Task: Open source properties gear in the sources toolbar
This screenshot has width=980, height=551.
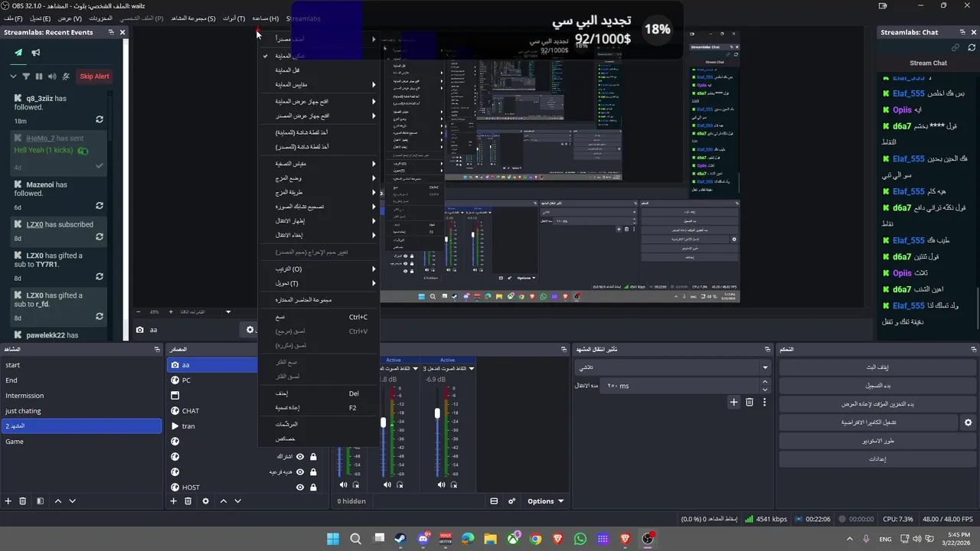Action: click(x=205, y=501)
